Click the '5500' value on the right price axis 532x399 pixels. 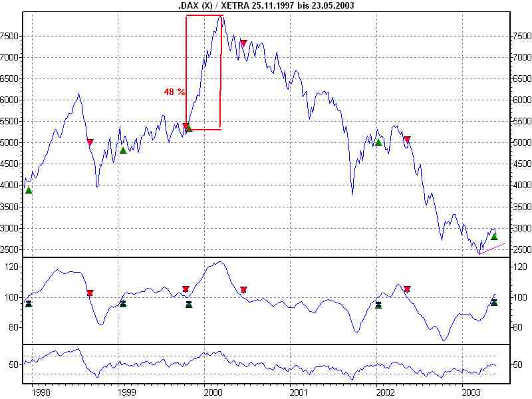click(x=522, y=122)
